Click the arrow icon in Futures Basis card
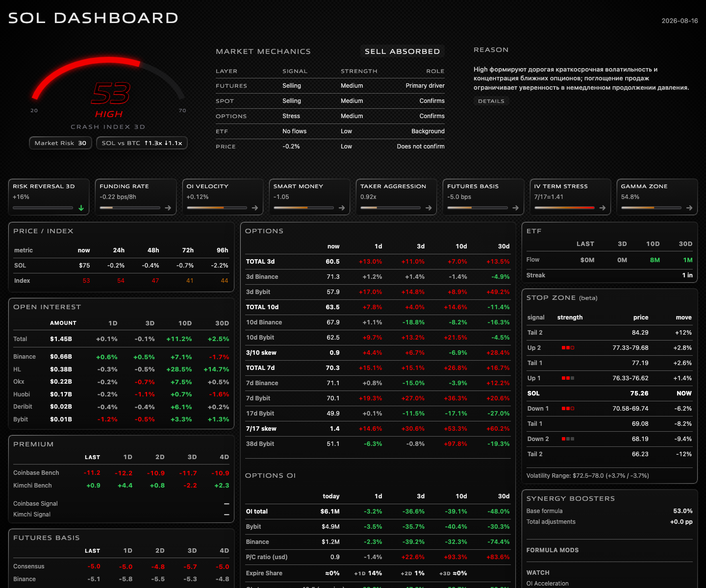The width and height of the screenshot is (706, 588). coord(515,208)
